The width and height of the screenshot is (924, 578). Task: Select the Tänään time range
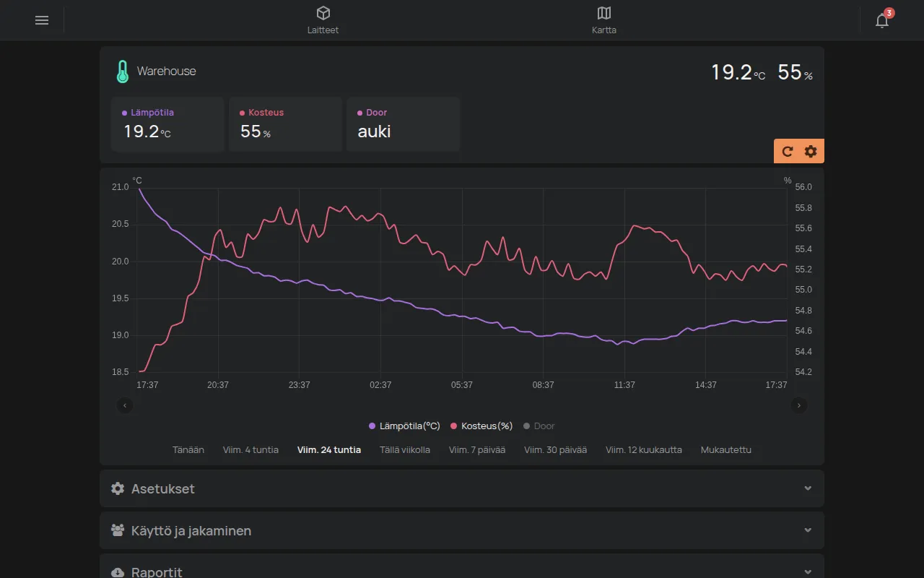click(x=188, y=449)
